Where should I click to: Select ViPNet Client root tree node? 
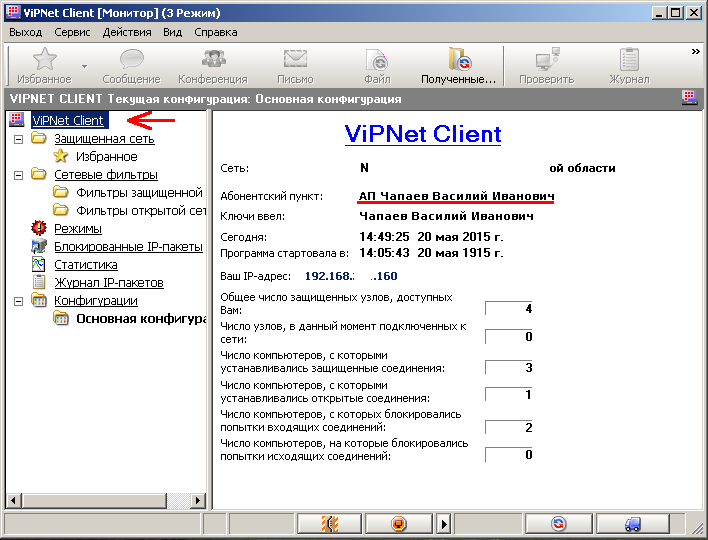[x=70, y=121]
